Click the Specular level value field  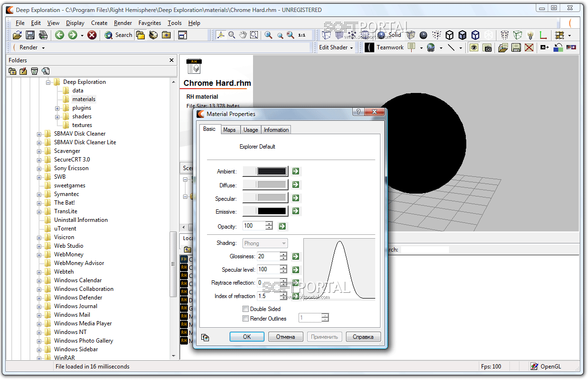click(268, 269)
